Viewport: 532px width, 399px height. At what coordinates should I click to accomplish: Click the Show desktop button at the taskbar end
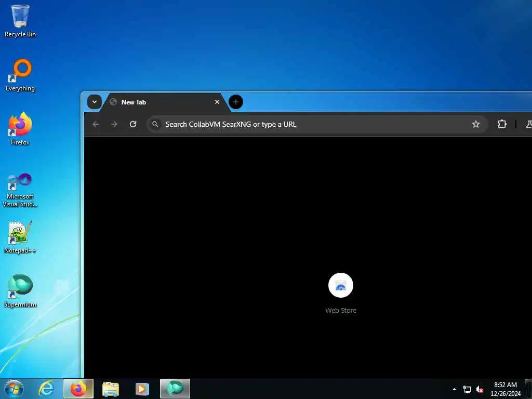pos(528,389)
